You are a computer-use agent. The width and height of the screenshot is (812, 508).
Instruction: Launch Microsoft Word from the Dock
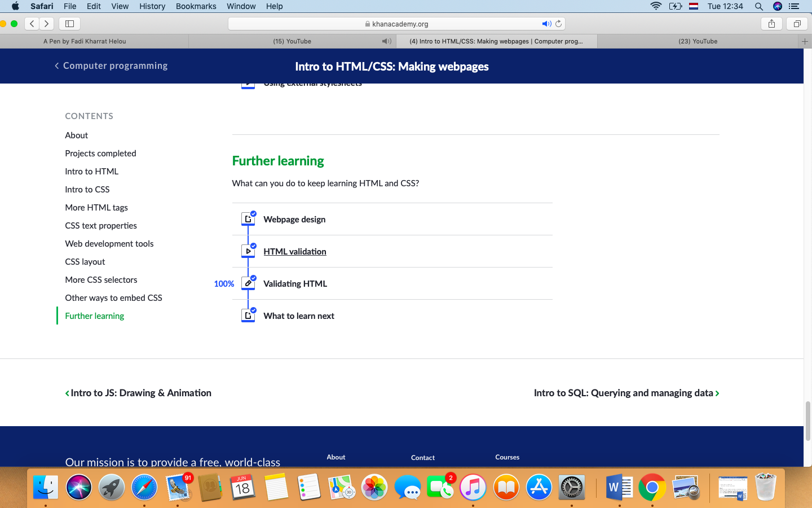point(619,487)
